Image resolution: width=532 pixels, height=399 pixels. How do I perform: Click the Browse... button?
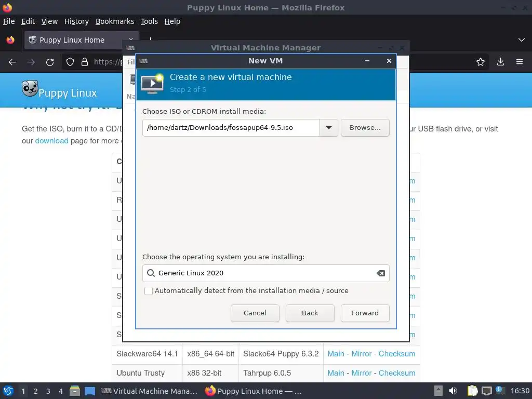pyautogui.click(x=365, y=128)
